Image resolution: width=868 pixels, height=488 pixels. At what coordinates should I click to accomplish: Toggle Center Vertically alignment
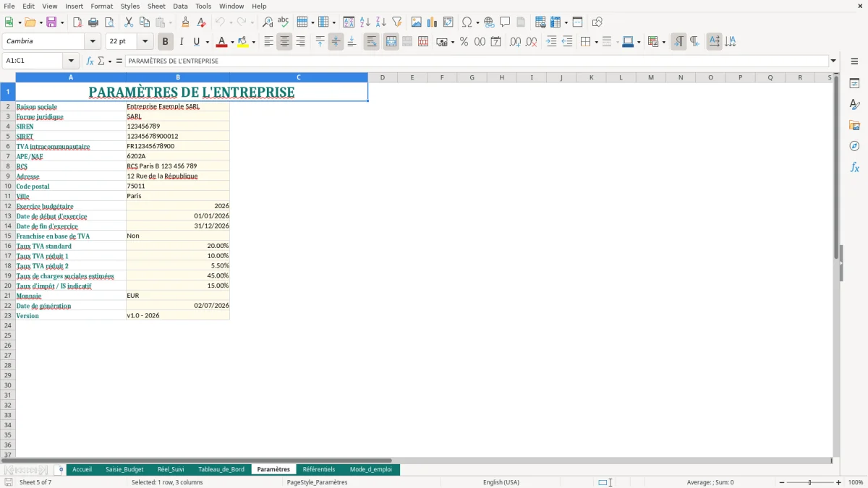[336, 42]
